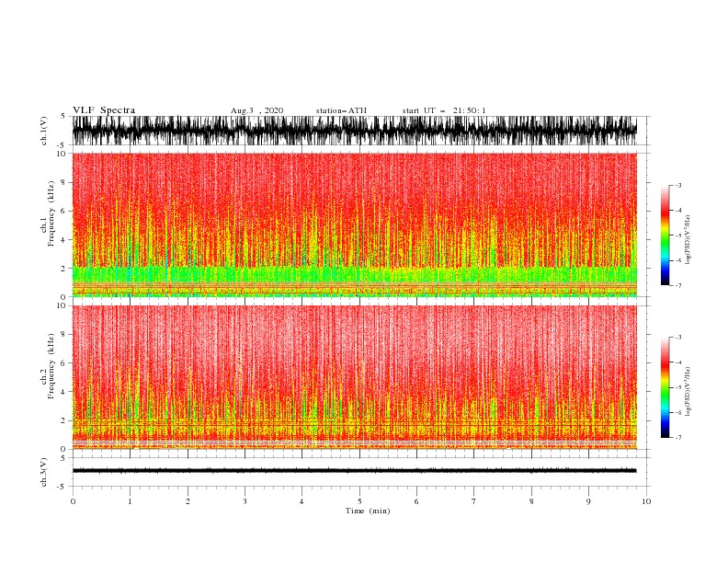Click the log(PSD) label of ch.2 color bar
The image size is (728, 563).
[x=688, y=392]
